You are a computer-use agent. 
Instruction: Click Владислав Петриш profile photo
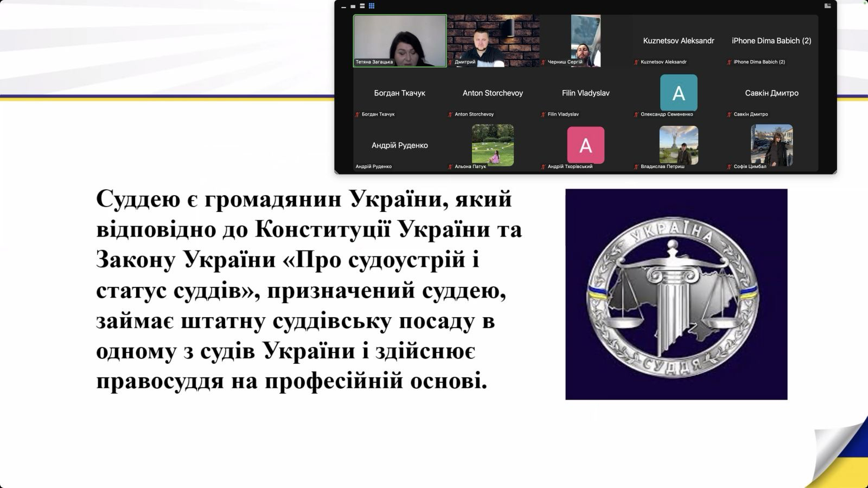point(679,145)
